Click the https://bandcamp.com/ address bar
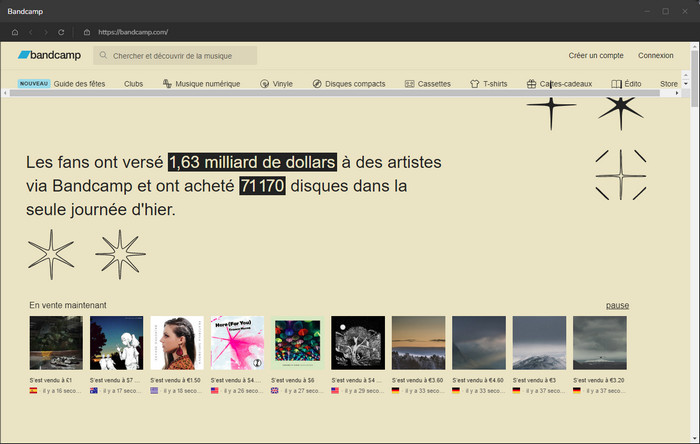Viewport: 700px width, 444px height. click(x=133, y=32)
